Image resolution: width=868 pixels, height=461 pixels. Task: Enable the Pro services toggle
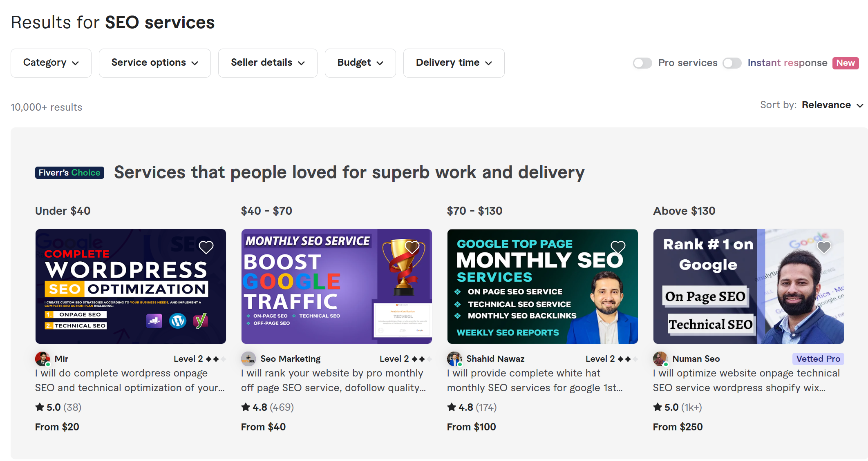[x=642, y=63]
